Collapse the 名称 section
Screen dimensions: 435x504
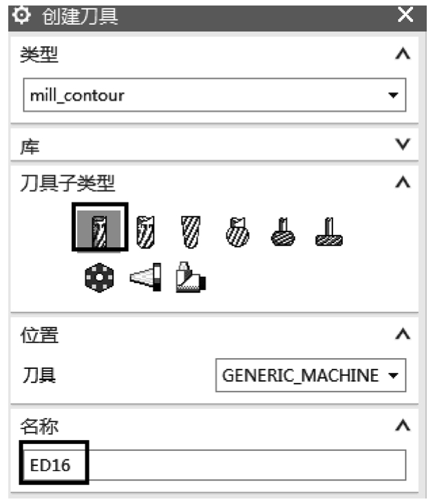click(x=403, y=426)
